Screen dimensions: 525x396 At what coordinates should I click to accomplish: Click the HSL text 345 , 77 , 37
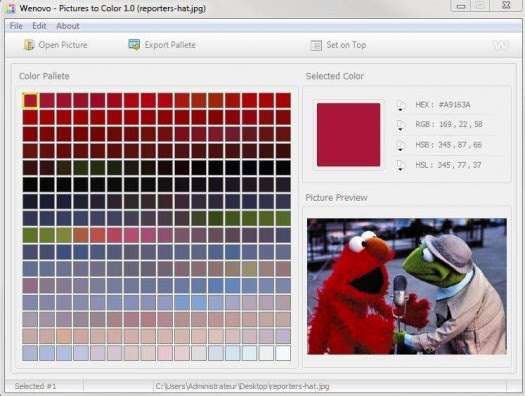[x=459, y=165]
